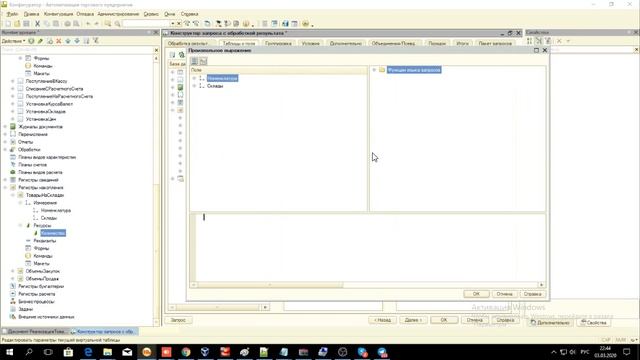Click Свойства button at bottom right
This screenshot has width=640, height=360.
click(x=594, y=322)
